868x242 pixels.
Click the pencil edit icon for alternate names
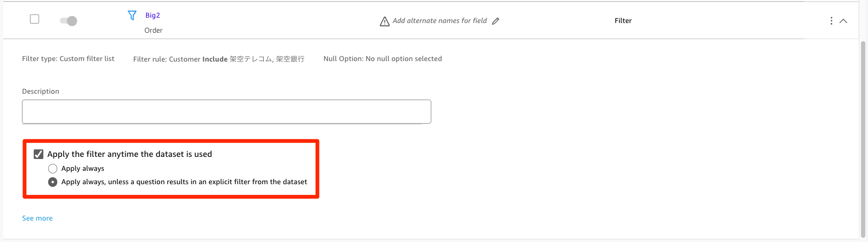tap(496, 21)
